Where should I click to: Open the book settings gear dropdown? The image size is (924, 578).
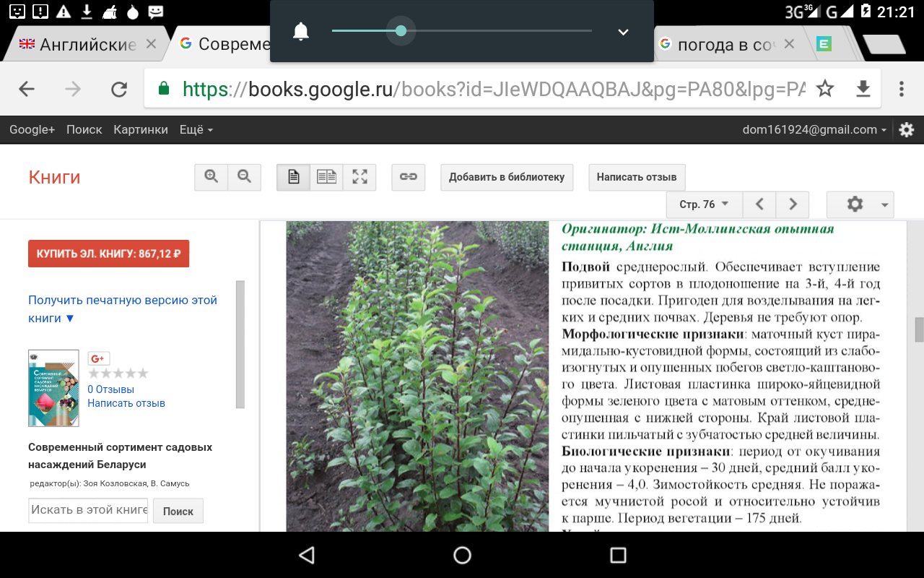coord(860,204)
